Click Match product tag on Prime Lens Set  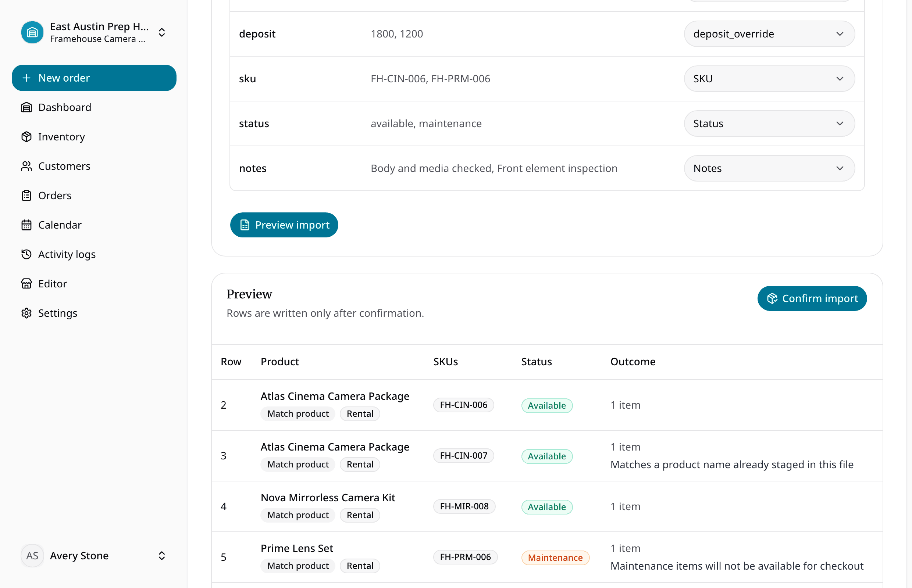tap(298, 566)
